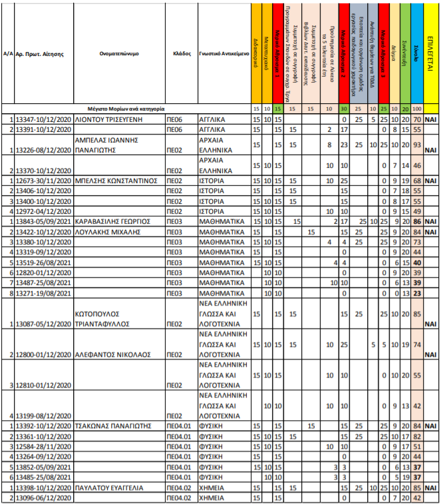The width and height of the screenshot is (441, 504).
Task: Click application number "13843-05/09/2021"
Action: pos(43,222)
